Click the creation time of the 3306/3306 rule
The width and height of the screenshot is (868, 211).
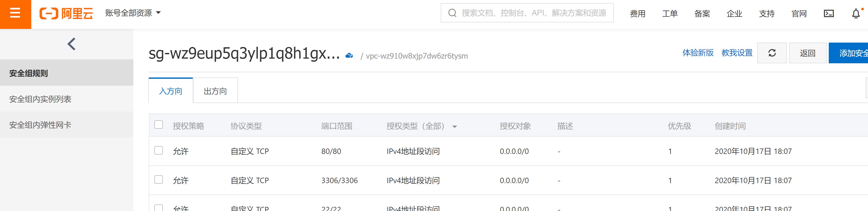pos(753,181)
